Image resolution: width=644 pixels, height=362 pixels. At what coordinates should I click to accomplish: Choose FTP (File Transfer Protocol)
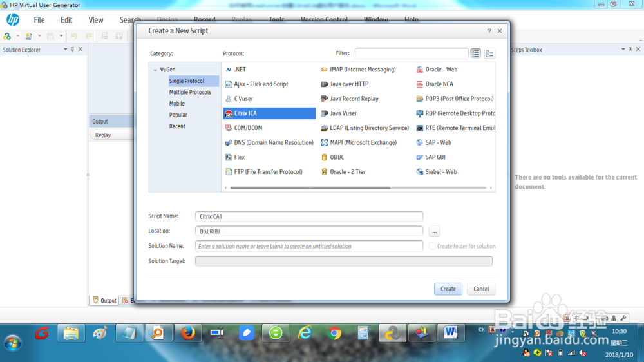point(263,172)
